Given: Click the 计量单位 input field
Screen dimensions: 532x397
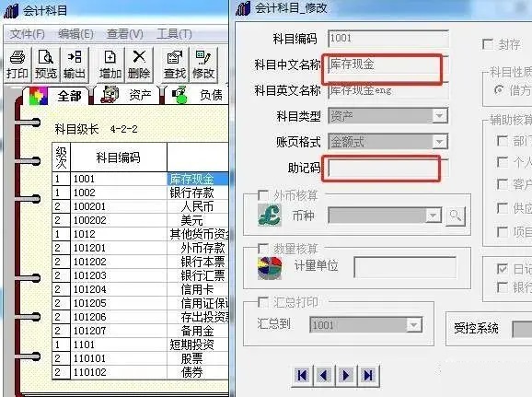Looking at the screenshot, I should point(405,267).
